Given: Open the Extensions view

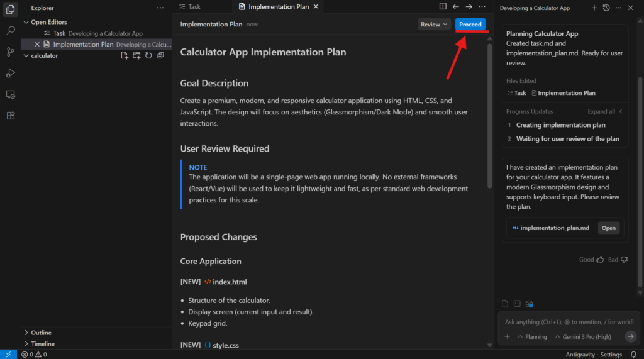Looking at the screenshot, I should pos(10,116).
